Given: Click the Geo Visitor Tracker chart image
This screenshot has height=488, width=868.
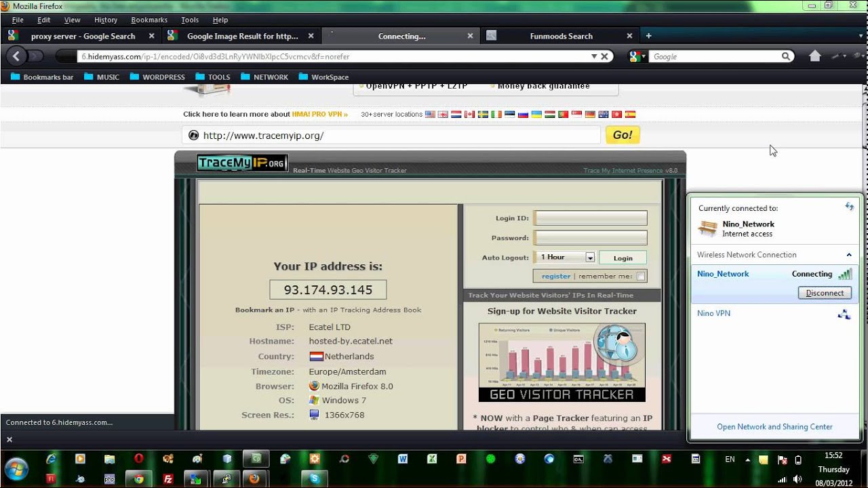Looking at the screenshot, I should (561, 362).
